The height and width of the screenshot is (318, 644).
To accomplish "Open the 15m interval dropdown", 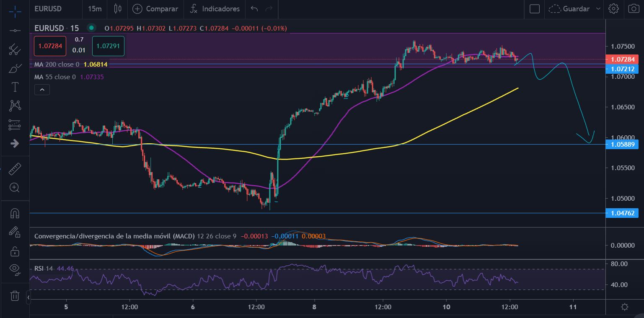I will [95, 9].
